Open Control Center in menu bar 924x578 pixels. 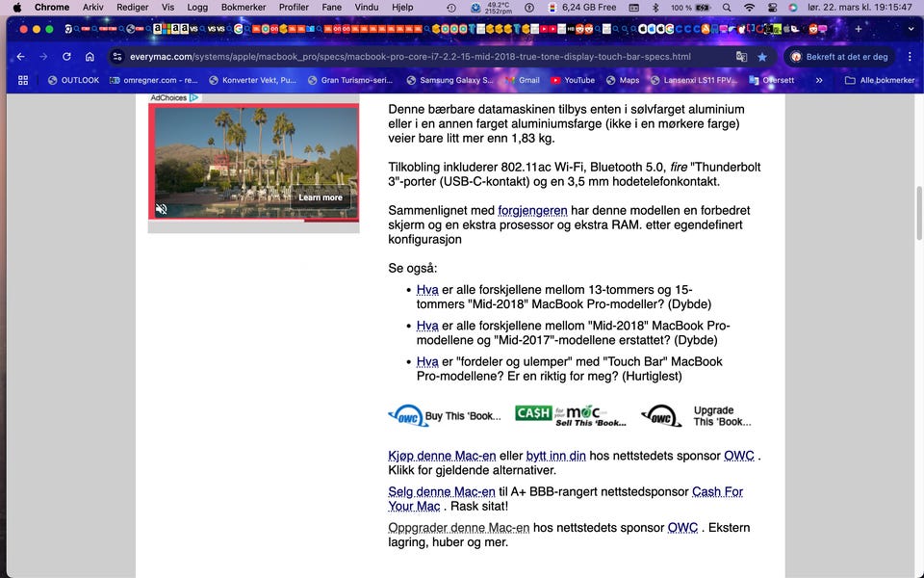(x=772, y=7)
